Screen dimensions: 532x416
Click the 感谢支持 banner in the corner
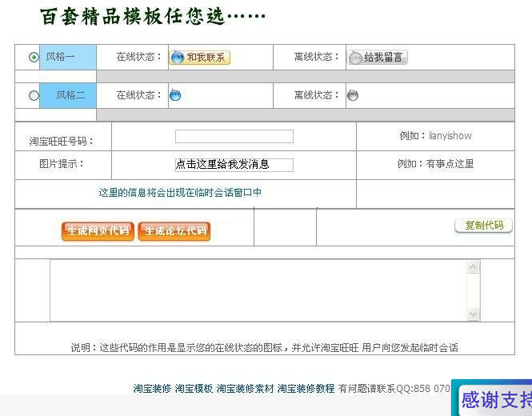pos(492,398)
